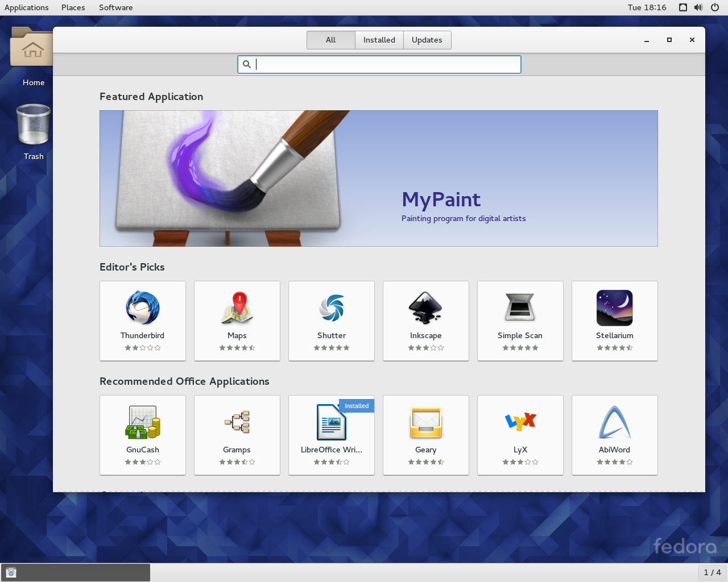Image resolution: width=728 pixels, height=582 pixels.
Task: Select the Shutter app icon
Action: tap(332, 308)
